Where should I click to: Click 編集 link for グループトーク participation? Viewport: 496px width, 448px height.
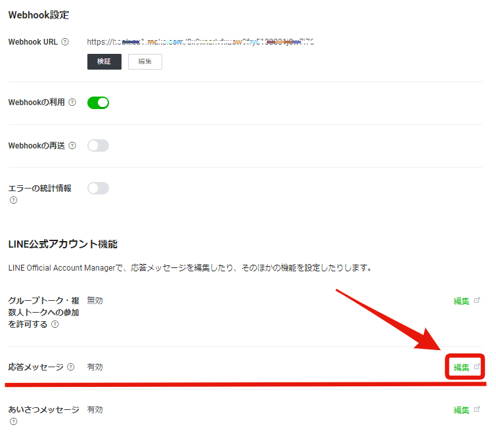click(461, 301)
